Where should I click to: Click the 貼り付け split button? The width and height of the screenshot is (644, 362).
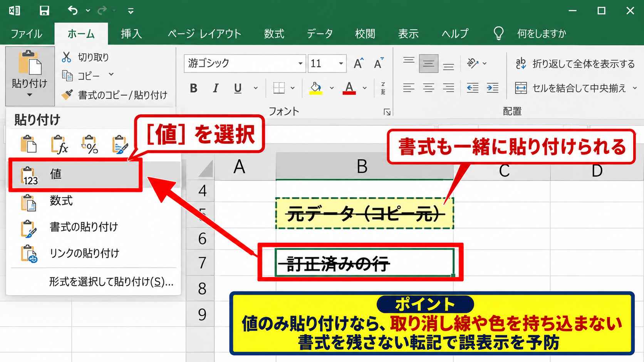click(30, 76)
